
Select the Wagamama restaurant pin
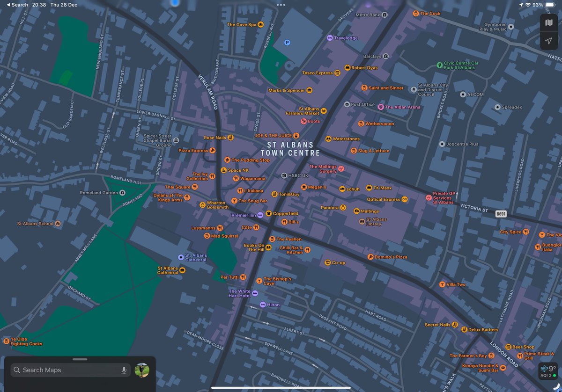pos(236,178)
